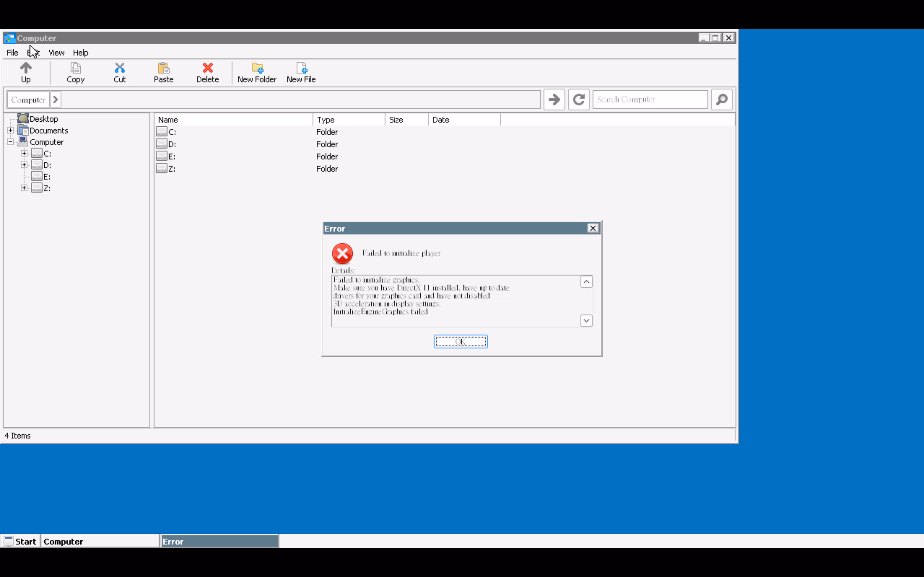Expand the C: drive in tree
This screenshot has width=924, height=577.
24,153
